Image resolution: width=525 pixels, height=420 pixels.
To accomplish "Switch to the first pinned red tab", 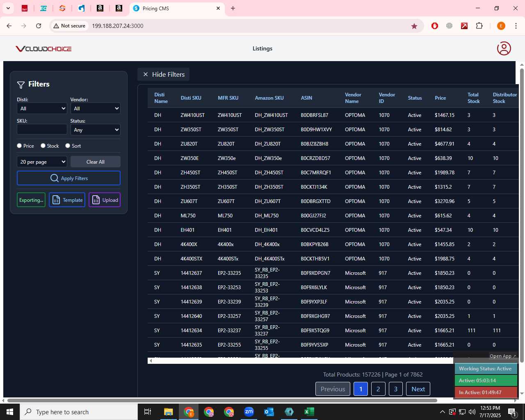I will [x=25, y=8].
